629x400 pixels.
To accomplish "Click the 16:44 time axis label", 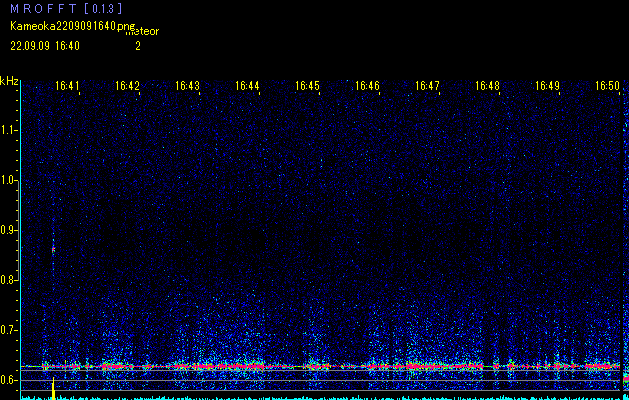I will click(247, 86).
